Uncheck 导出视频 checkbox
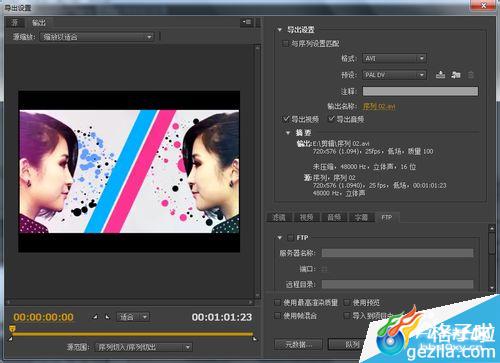Screen dimensions: 500x363 [x=286, y=119]
